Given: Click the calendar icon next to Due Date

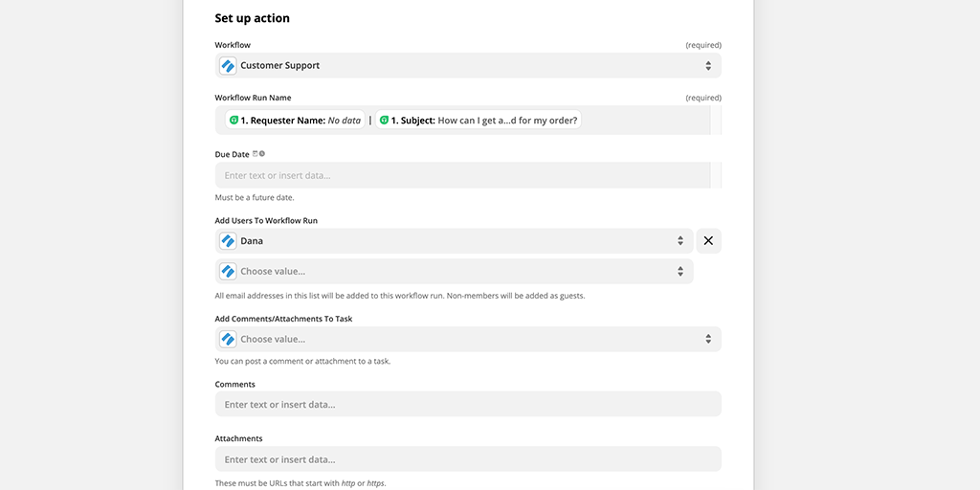Looking at the screenshot, I should tap(255, 154).
